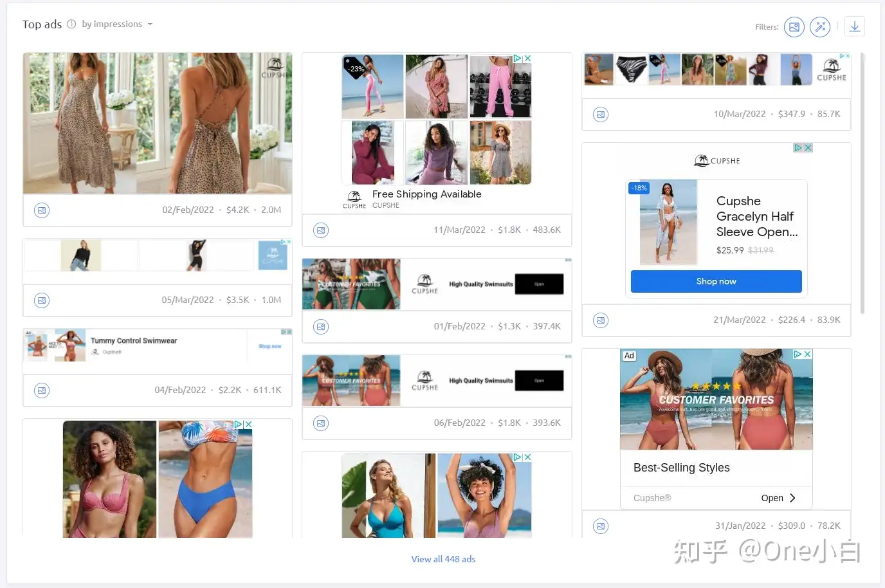
Task: Toggle the HTML ads filter icon
Action: tap(820, 27)
